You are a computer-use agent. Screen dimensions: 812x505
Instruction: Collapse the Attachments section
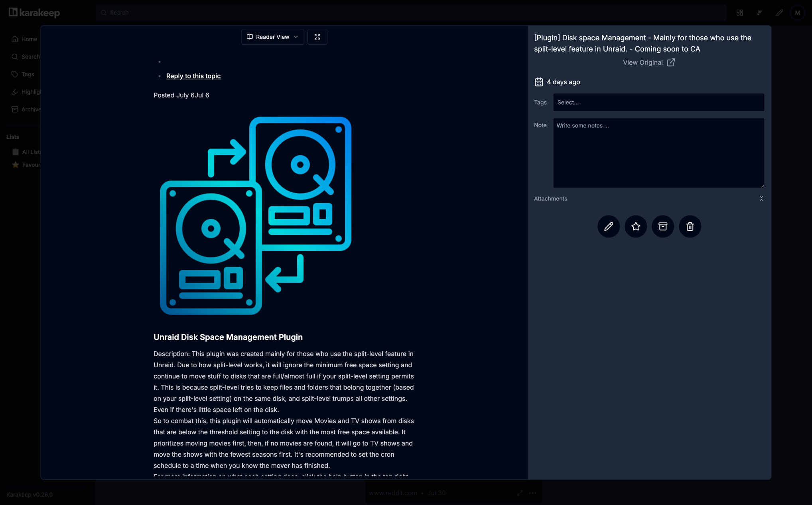(761, 198)
